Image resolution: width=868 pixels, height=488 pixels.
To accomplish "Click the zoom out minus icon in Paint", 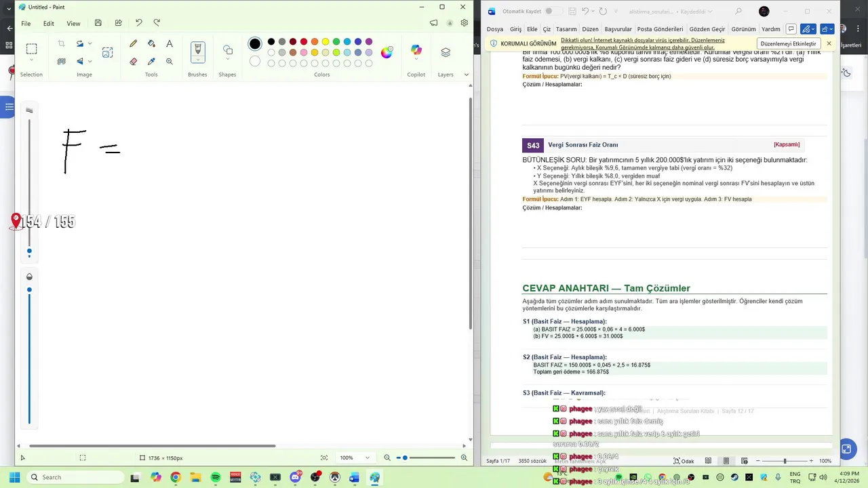I will [x=387, y=457].
